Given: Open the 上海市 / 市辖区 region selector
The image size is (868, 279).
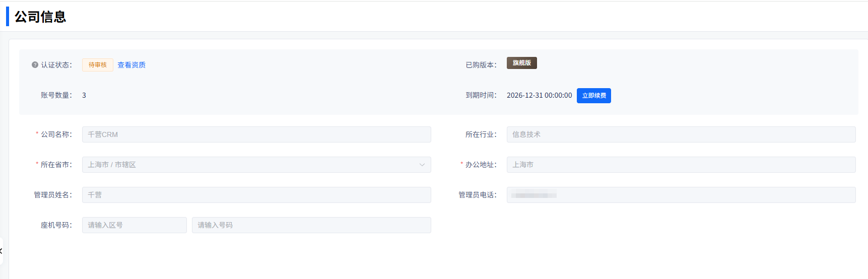Looking at the screenshot, I should 252,165.
